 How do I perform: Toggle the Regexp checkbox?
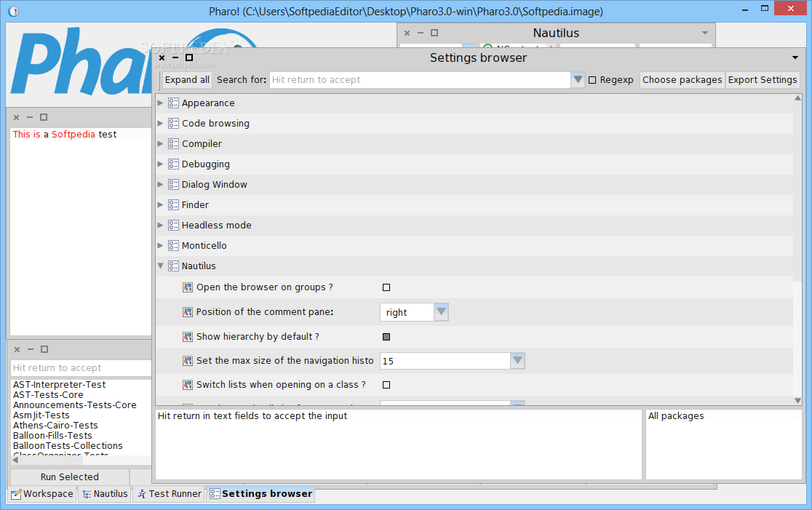(592, 80)
